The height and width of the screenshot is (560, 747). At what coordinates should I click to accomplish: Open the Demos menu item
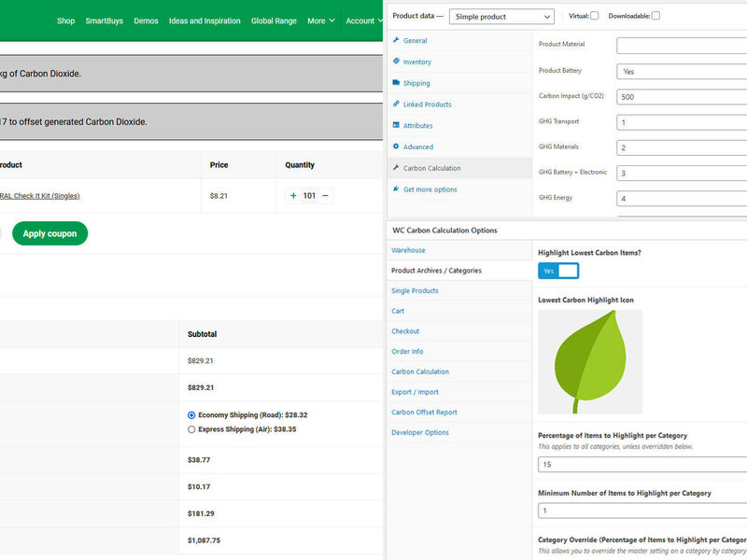pyautogui.click(x=146, y=21)
